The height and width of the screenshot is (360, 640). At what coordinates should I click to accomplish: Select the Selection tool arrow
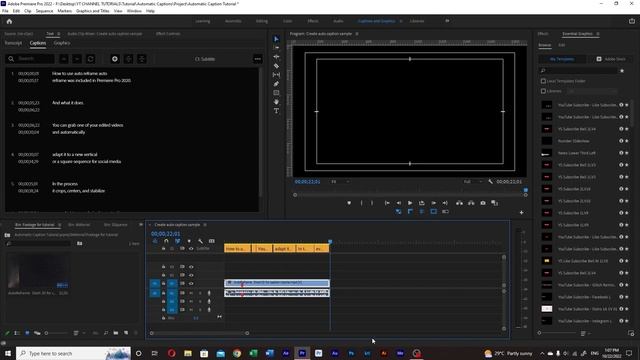click(276, 39)
